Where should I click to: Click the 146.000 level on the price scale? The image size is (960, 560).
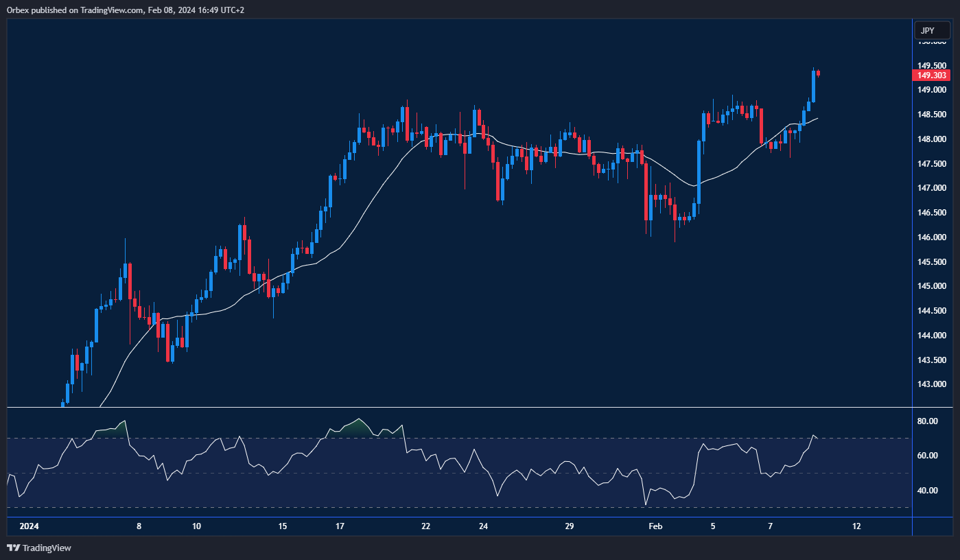(x=932, y=237)
